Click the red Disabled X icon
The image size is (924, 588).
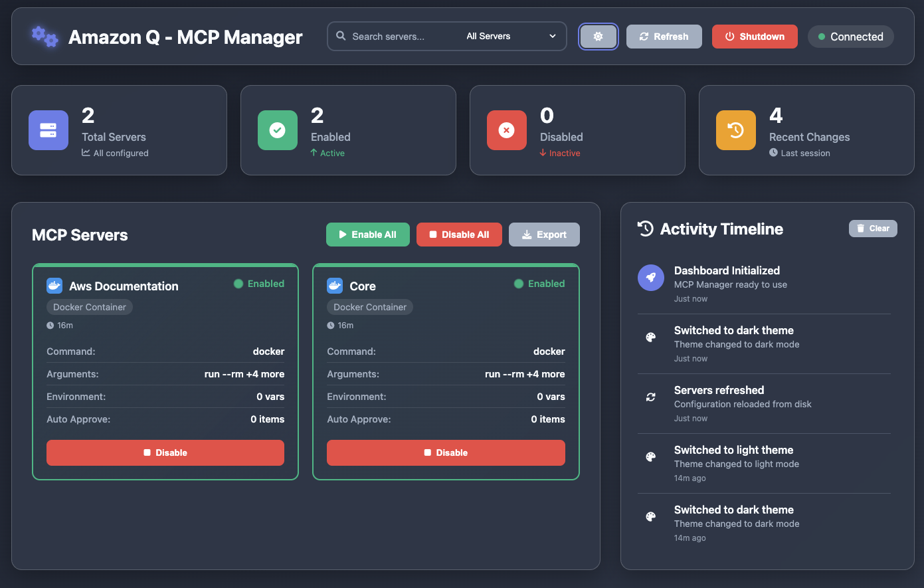click(507, 130)
